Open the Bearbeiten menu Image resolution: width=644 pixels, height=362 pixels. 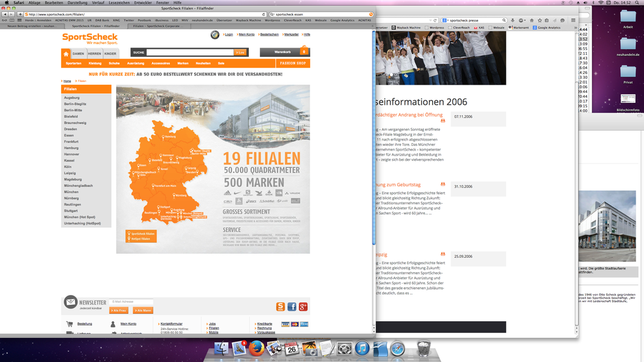(x=54, y=3)
